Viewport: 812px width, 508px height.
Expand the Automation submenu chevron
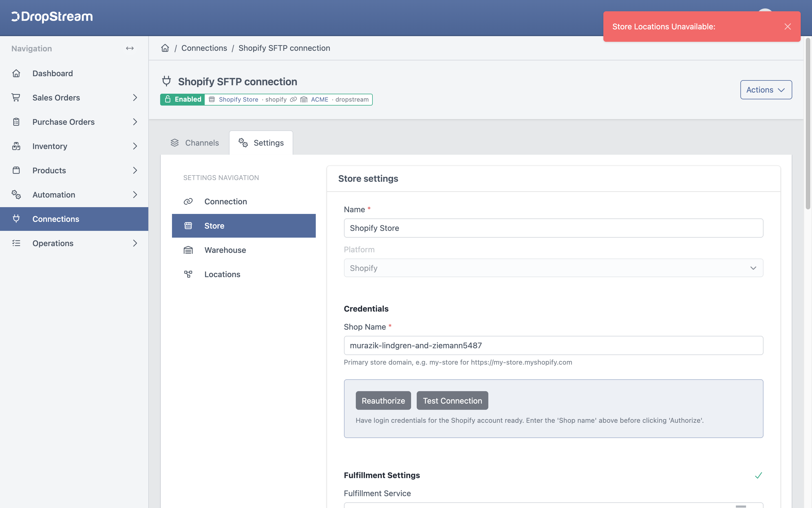(135, 194)
